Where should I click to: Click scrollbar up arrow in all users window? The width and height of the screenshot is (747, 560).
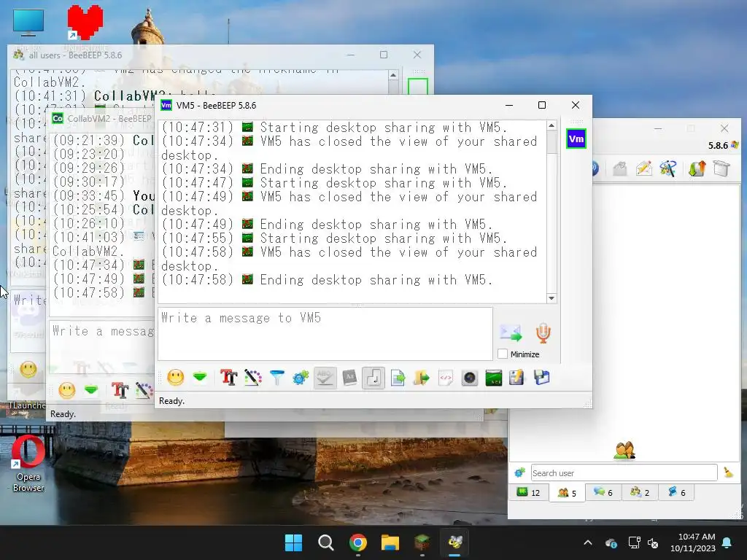click(x=393, y=75)
